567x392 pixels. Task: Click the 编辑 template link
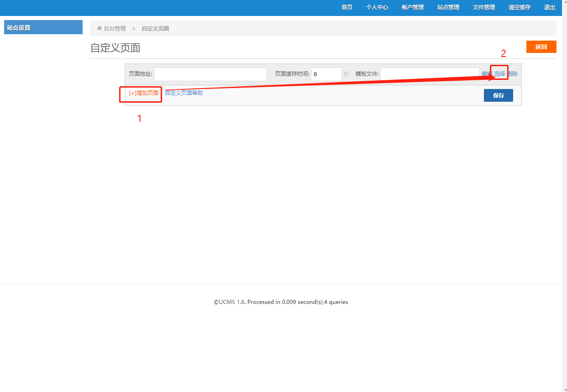click(x=487, y=73)
